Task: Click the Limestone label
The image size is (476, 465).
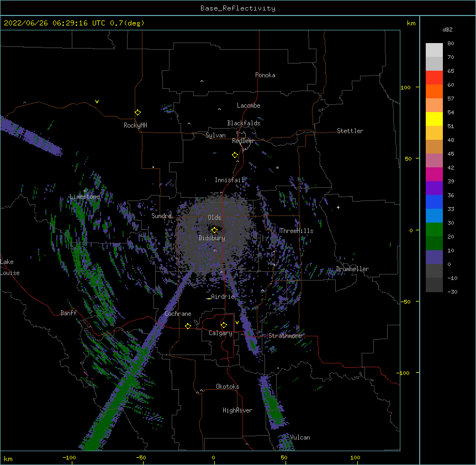Action: 84,197
